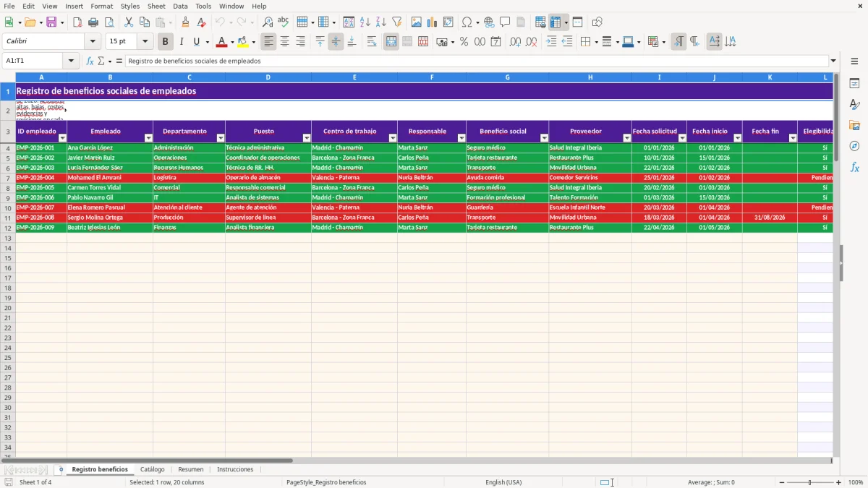
Task: Open Print Preview from the toolbar
Action: 109,22
